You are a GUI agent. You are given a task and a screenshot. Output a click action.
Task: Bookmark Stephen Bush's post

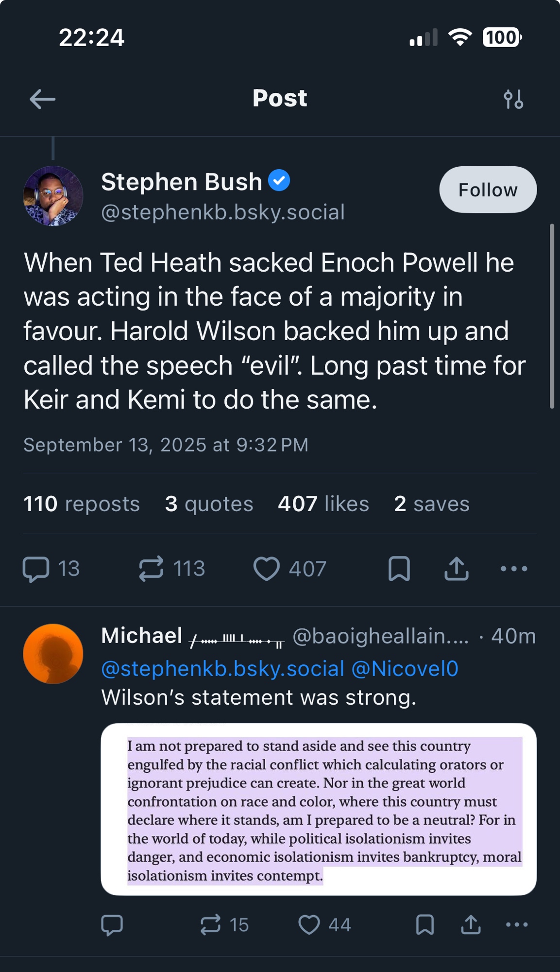(399, 569)
